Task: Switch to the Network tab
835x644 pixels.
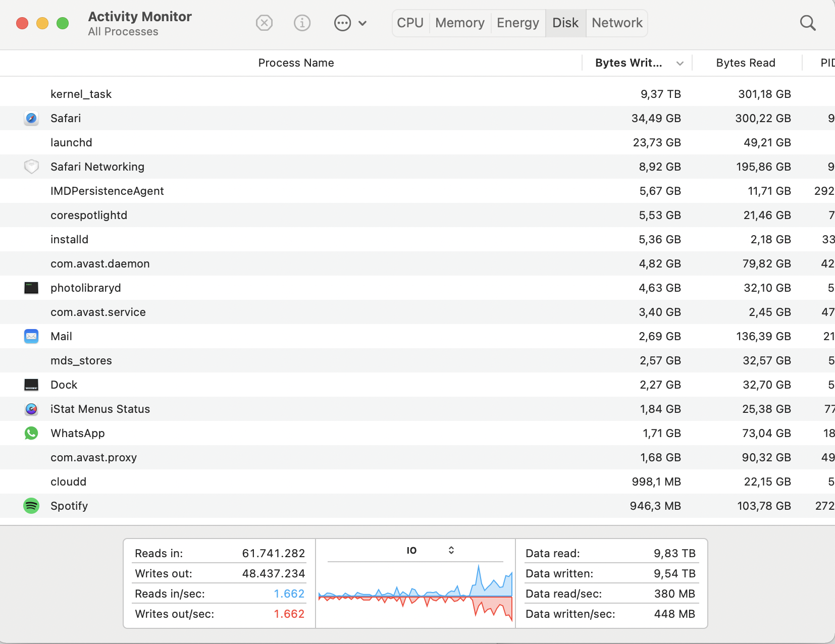Action: (617, 23)
